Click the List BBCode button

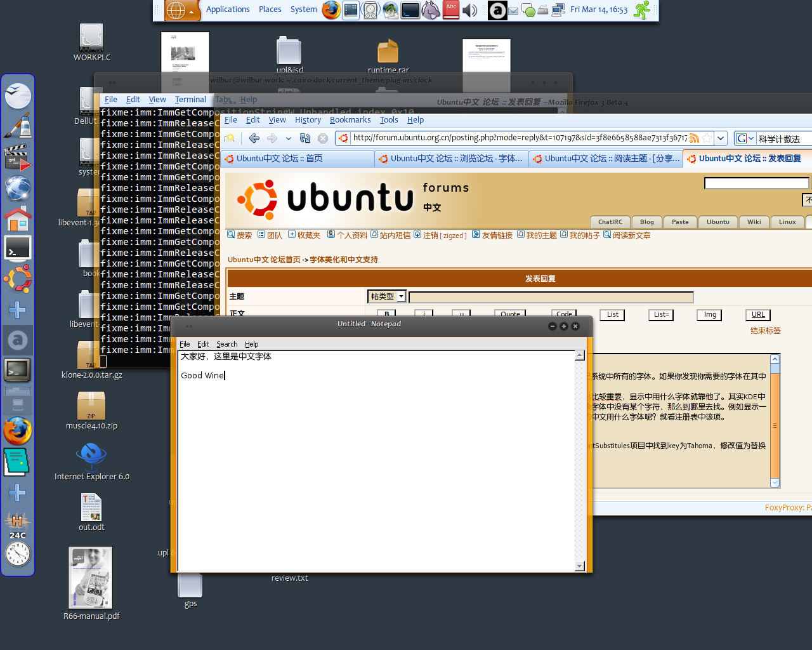point(612,314)
